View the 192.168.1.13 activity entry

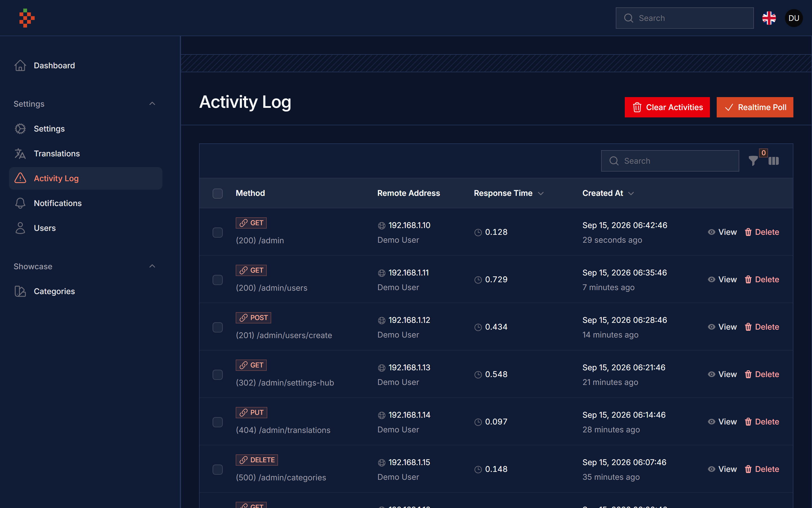click(722, 374)
